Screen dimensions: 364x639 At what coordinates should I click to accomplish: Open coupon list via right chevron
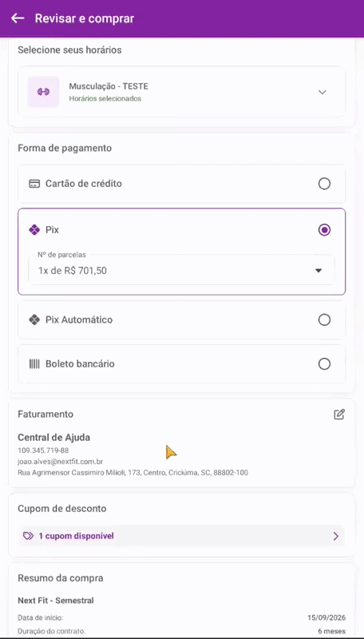[x=336, y=536]
